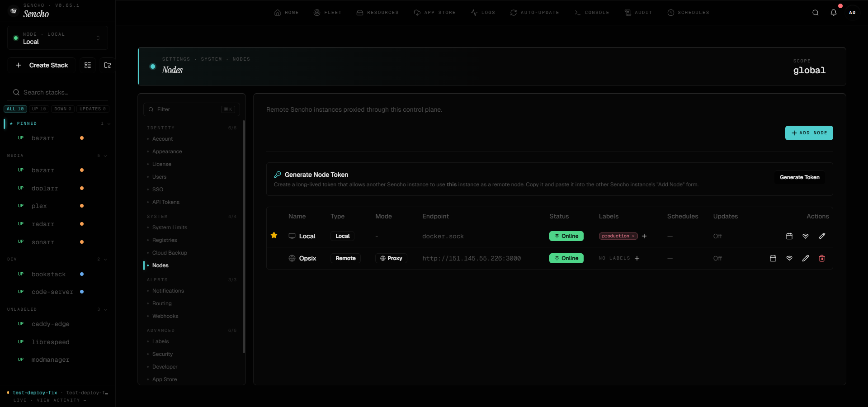Collapse the Media stacks group
This screenshot has width=868, height=407.
point(105,156)
